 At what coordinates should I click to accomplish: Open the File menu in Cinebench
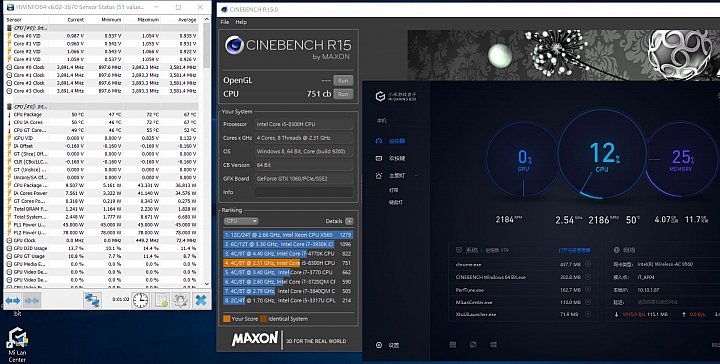pyautogui.click(x=225, y=22)
